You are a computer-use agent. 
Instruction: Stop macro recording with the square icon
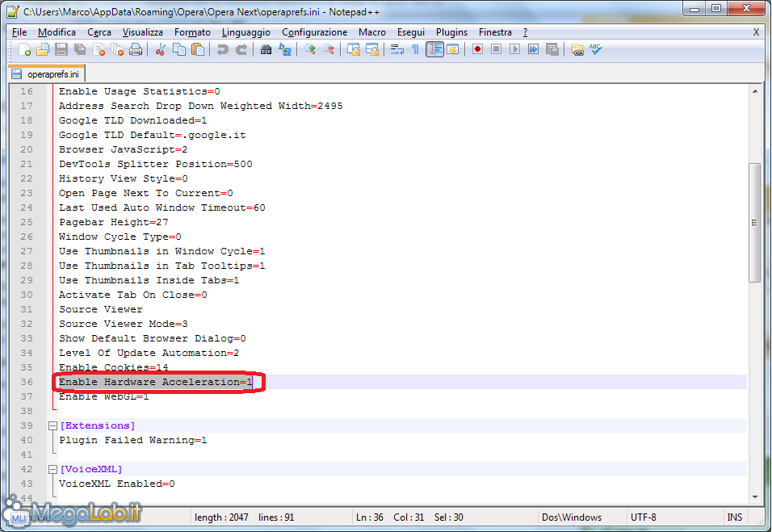click(x=496, y=49)
